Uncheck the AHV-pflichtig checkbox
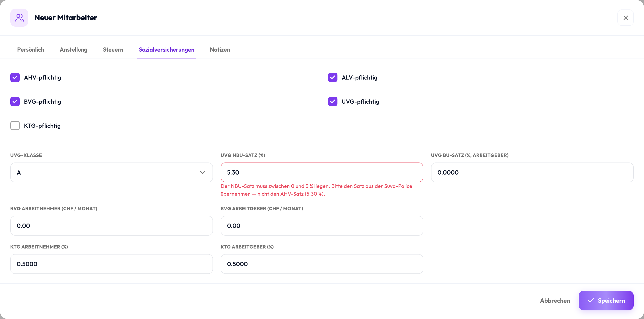The image size is (644, 319). pyautogui.click(x=15, y=77)
